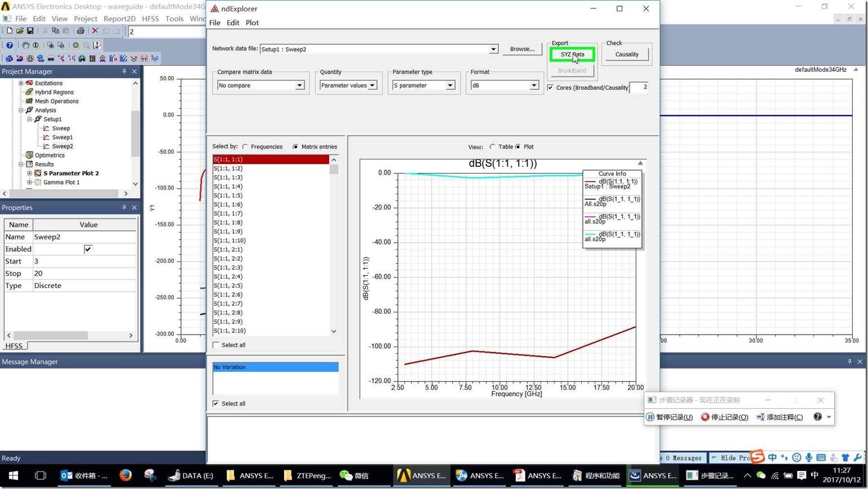Open the Tools menu in ANSYS
Viewport: 868px width, 489px height.
[174, 19]
